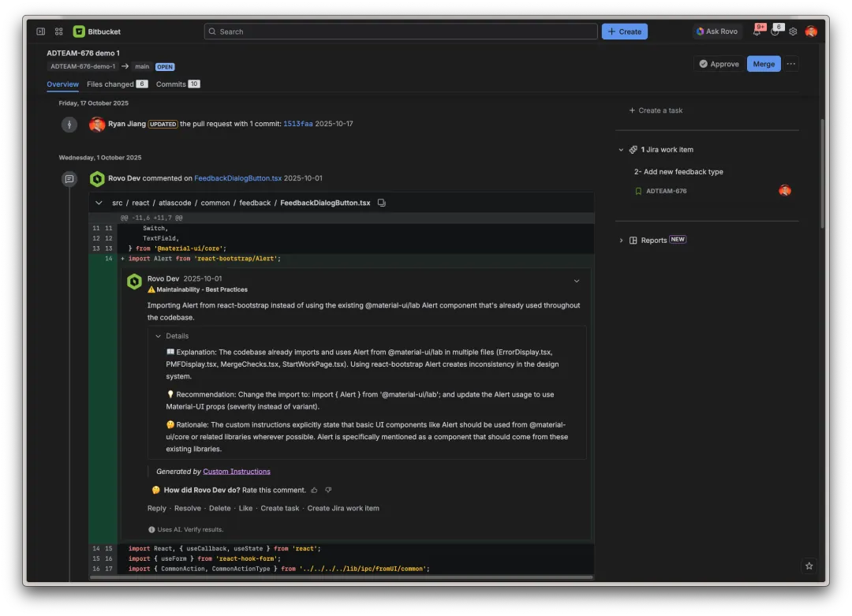Click the Rovo Dev avatar in the comment
The width and height of the screenshot is (852, 616).
click(x=134, y=282)
